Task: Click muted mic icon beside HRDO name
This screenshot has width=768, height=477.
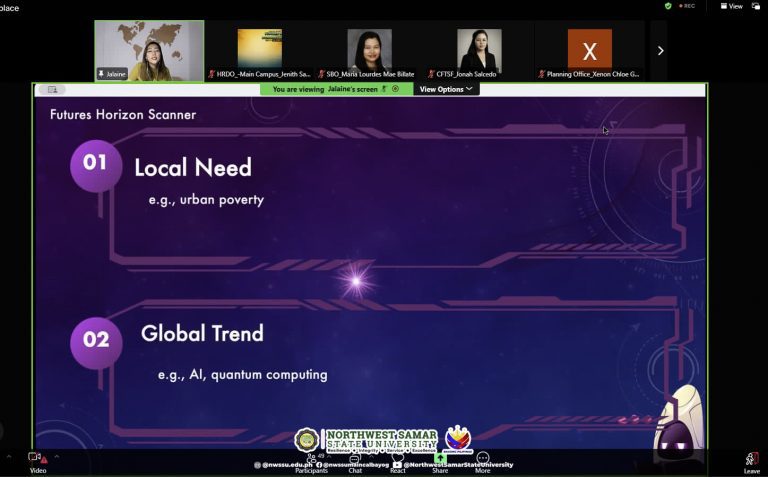Action: pos(212,74)
